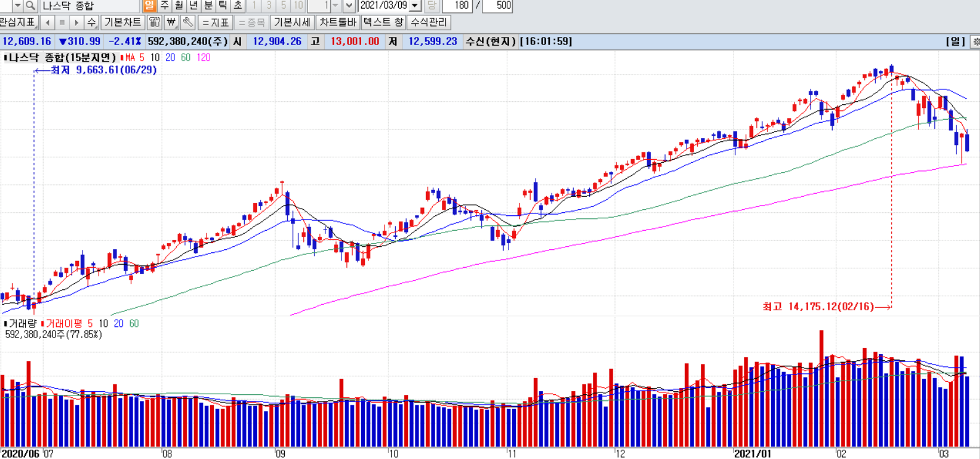Image resolution: width=980 pixels, height=459 pixels.
Task: Click the current price 12,609.16
Action: [x=27, y=41]
